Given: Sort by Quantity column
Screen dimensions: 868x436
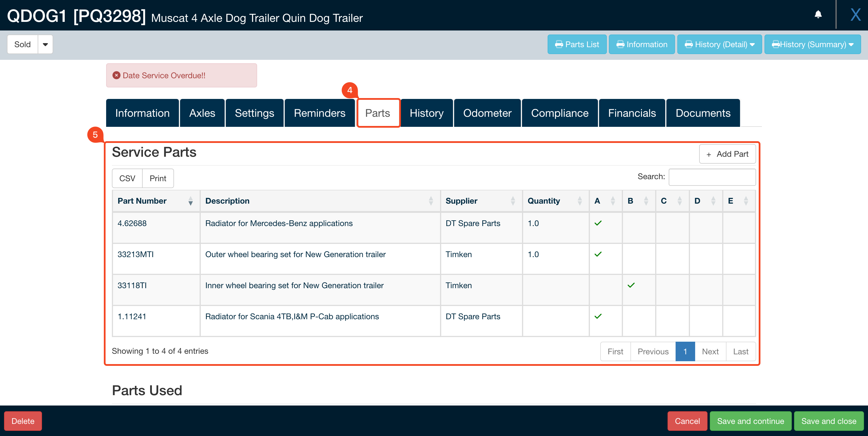Looking at the screenshot, I should pyautogui.click(x=556, y=201).
